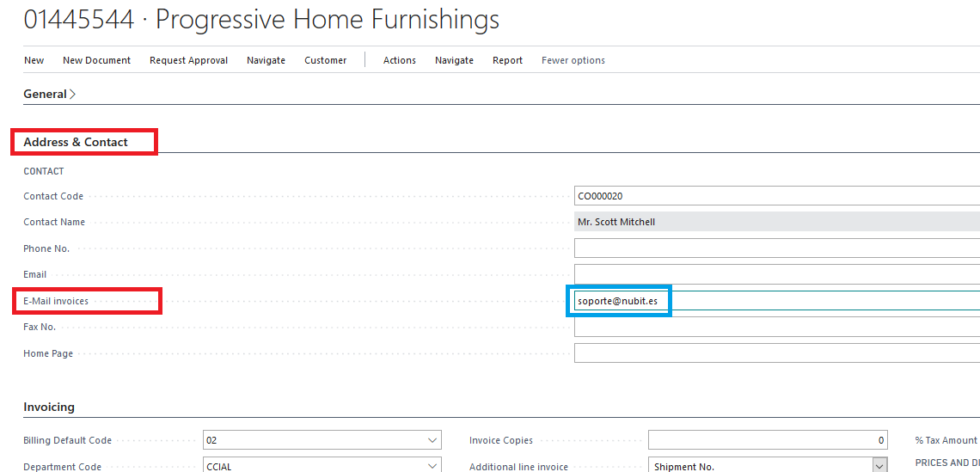Open the New menu item
This screenshot has width=980, height=472.
[34, 60]
